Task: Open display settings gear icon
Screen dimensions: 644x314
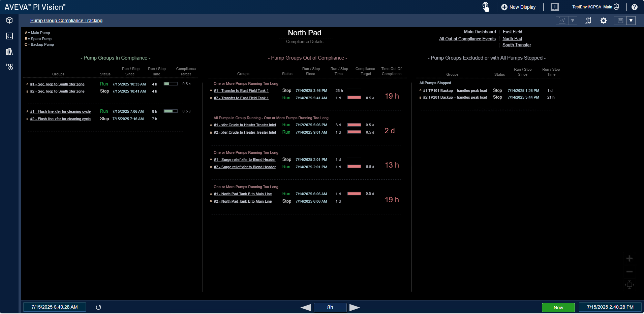Action: pos(604,21)
